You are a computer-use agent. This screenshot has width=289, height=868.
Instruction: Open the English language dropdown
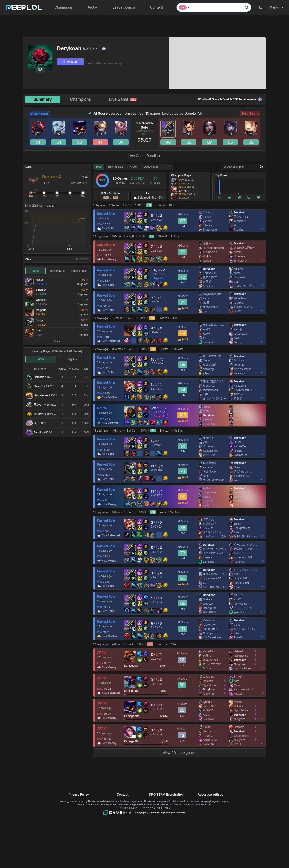277,7
